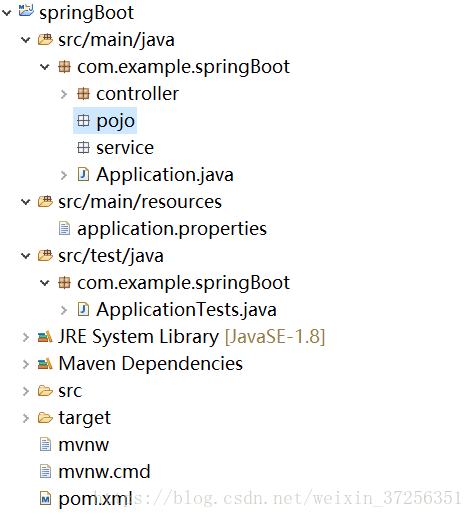Expand Maven Dependencies
This screenshot has height=518, width=474.
tap(26, 364)
